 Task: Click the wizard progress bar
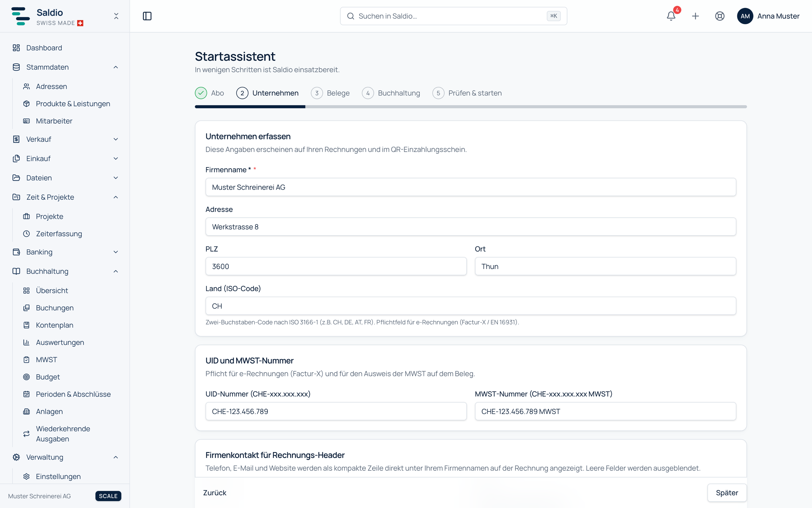pyautogui.click(x=471, y=107)
